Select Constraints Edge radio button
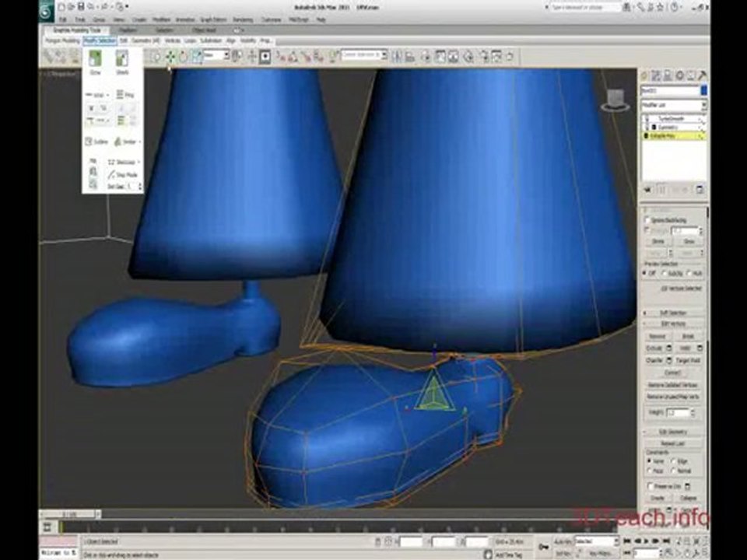 (x=674, y=461)
